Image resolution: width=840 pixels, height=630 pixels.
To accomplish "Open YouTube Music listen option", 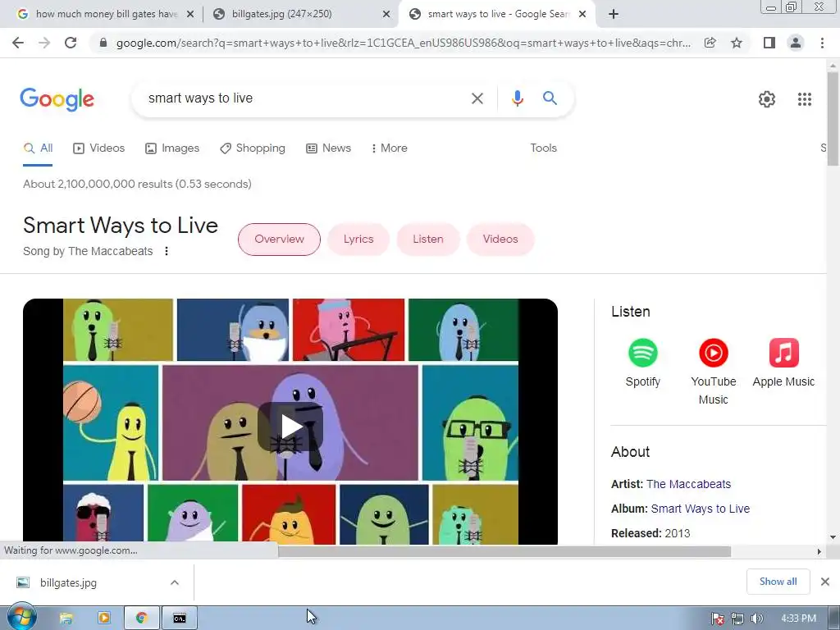I will pyautogui.click(x=713, y=372).
